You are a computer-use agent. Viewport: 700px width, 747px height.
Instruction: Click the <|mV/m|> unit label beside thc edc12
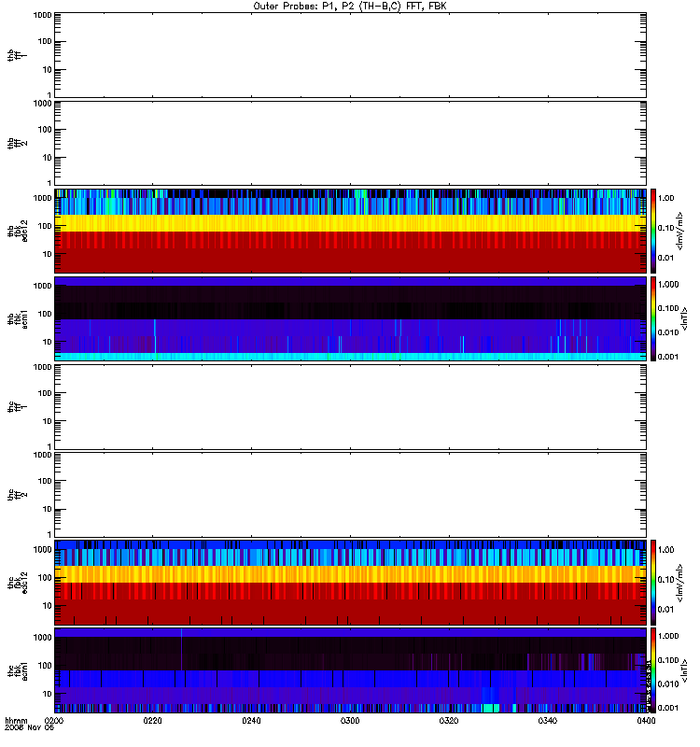pyautogui.click(x=680, y=583)
